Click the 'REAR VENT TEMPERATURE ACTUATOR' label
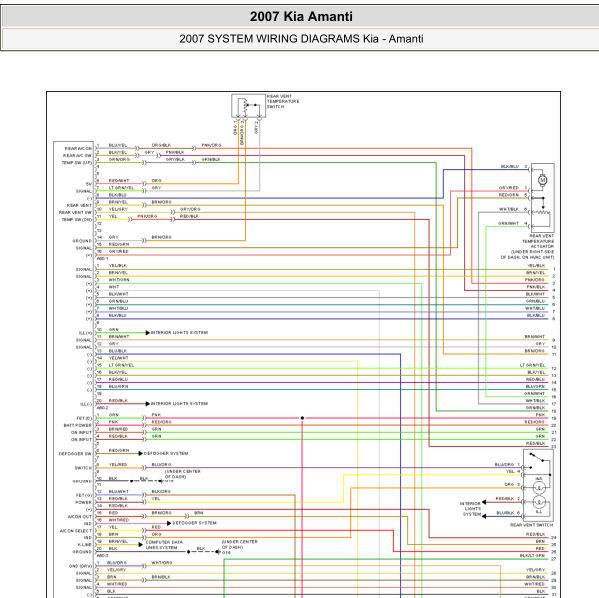599x598 pixels. [538, 241]
